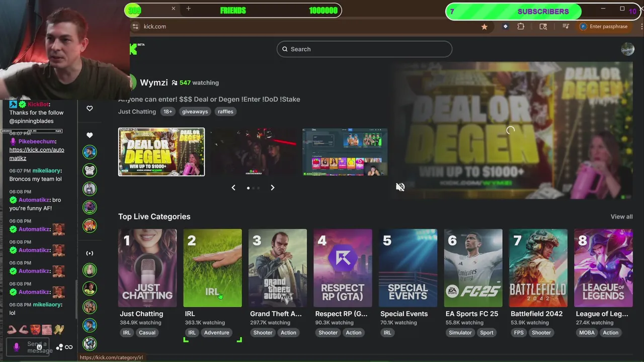
Task: Open the third followed channel avatar
Action: click(90, 189)
